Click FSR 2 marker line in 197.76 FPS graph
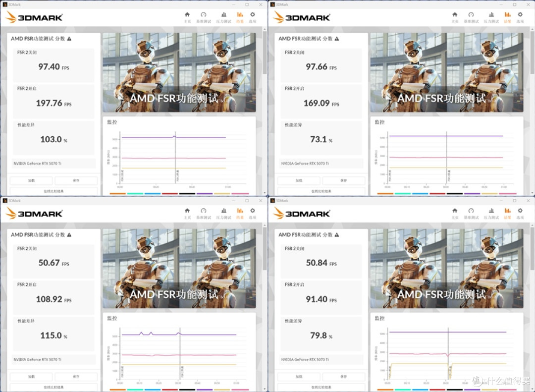The width and height of the screenshot is (535, 392). 175,158
